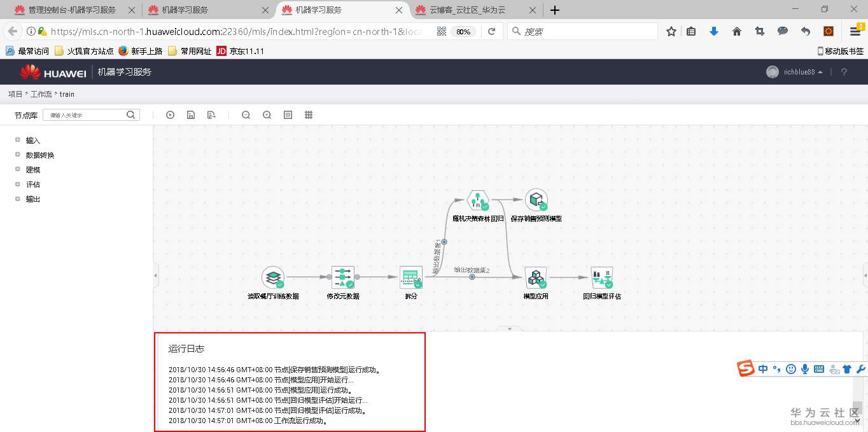Image resolution: width=868 pixels, height=432 pixels.
Task: Open the bookmarks list icon
Action: (x=691, y=31)
